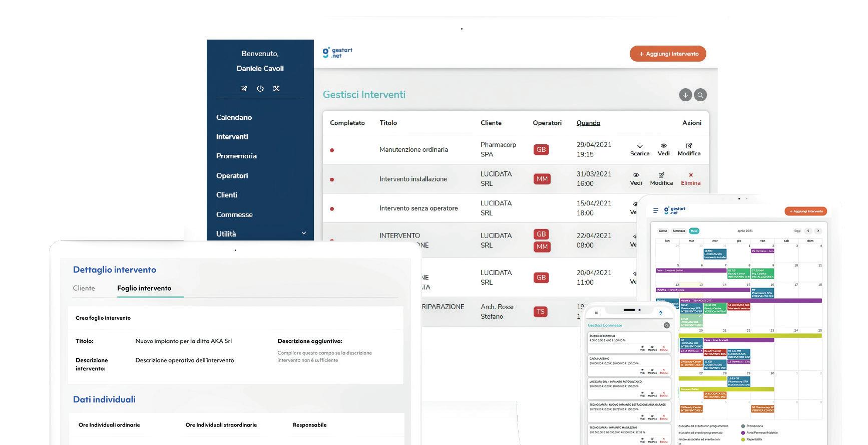Click the yellow-green Reperibilità legend dot

[742, 439]
